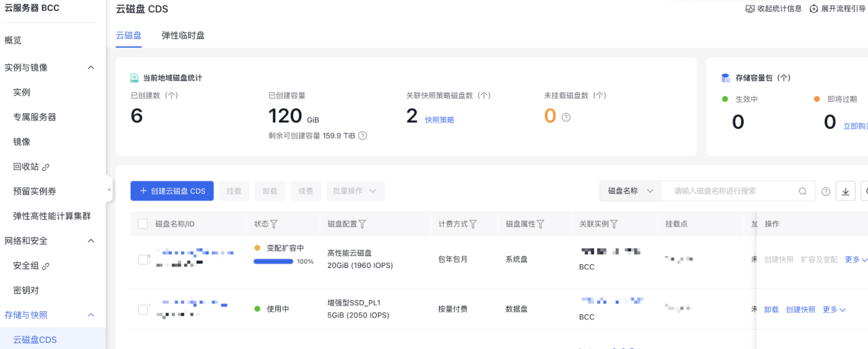This screenshot has height=349, width=868.
Task: Click the expand process guide icon
Action: [814, 9]
